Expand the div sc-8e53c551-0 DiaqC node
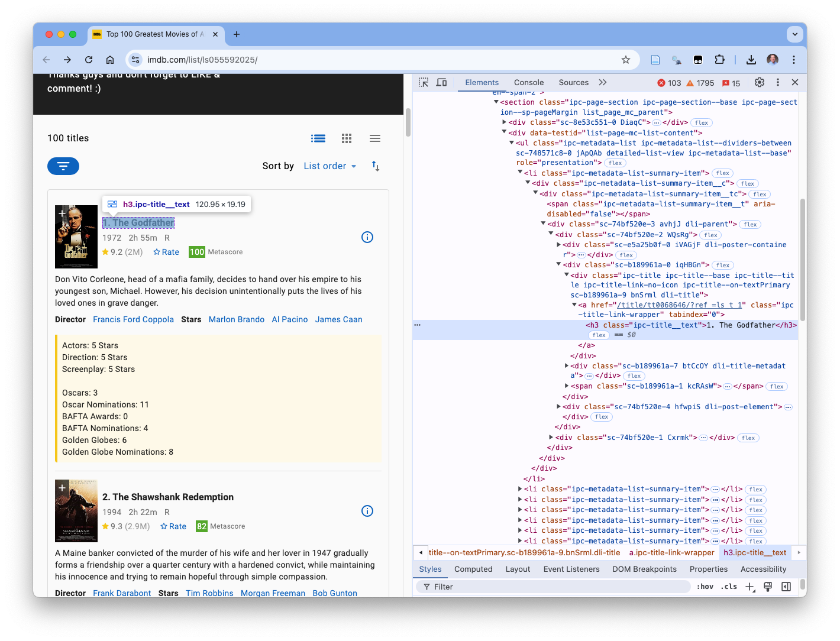840x641 pixels. point(504,122)
